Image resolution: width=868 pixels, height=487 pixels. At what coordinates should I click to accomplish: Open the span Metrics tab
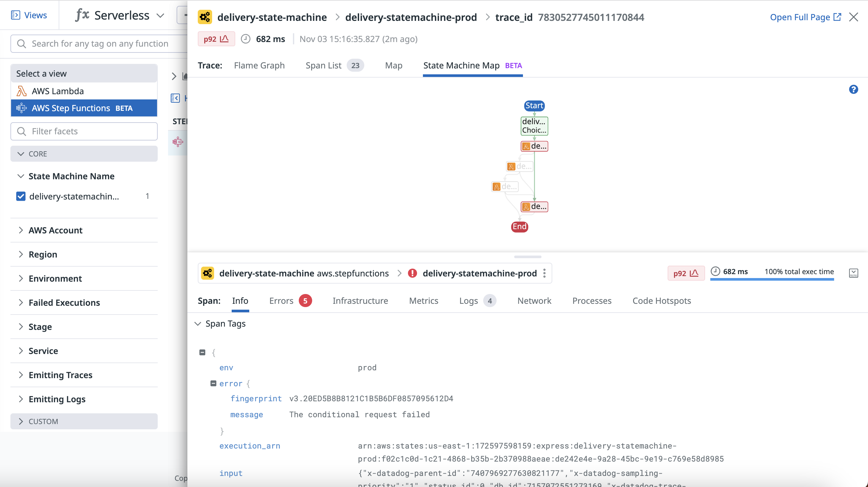[x=424, y=301]
